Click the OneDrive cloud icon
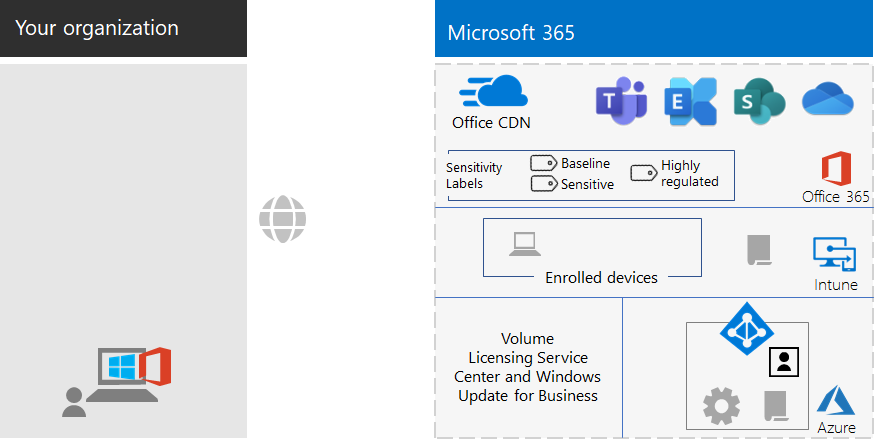The height and width of the screenshot is (447, 880). tap(827, 100)
